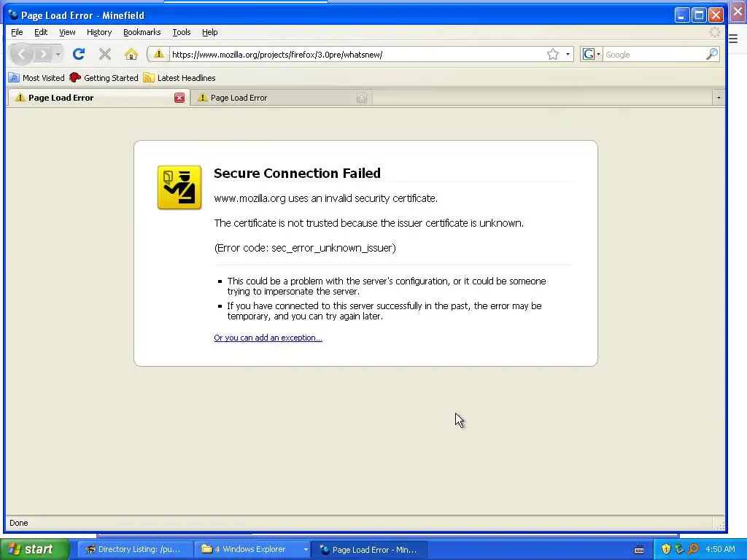This screenshot has width=747, height=560.
Task: Close the active Page Load Error tab
Action: pyautogui.click(x=179, y=98)
